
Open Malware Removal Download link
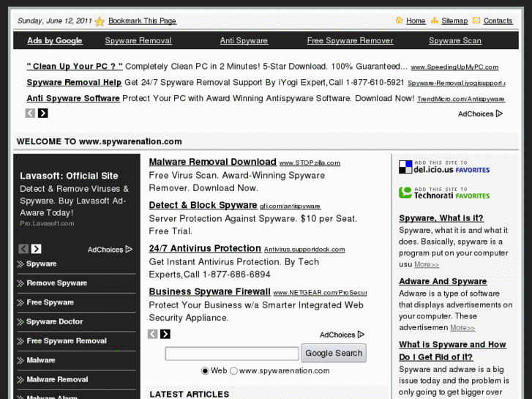(212, 162)
